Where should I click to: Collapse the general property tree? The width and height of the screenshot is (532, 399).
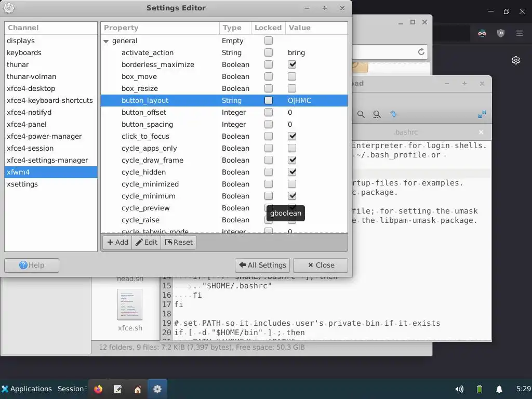(x=106, y=41)
